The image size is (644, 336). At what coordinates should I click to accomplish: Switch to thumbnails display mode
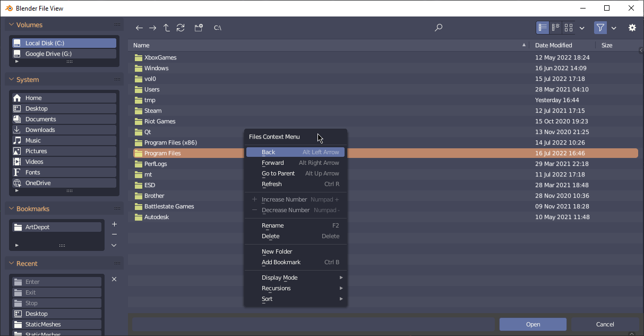click(x=569, y=28)
